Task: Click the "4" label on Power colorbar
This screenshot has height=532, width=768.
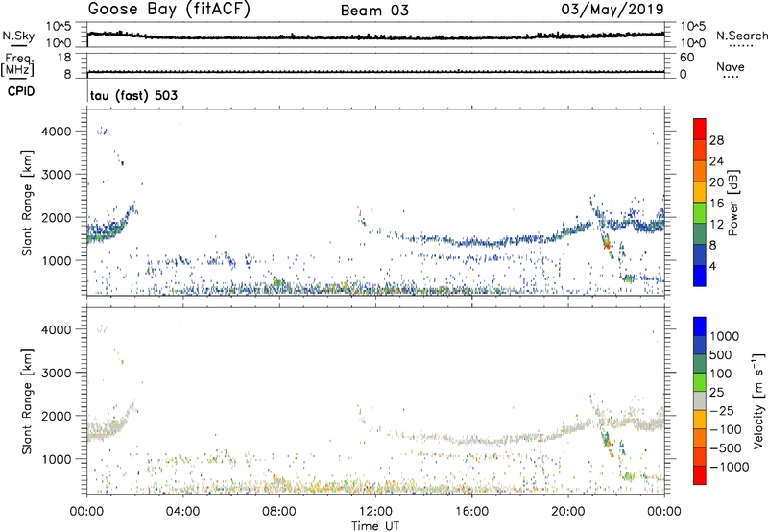Action: pyautogui.click(x=713, y=266)
